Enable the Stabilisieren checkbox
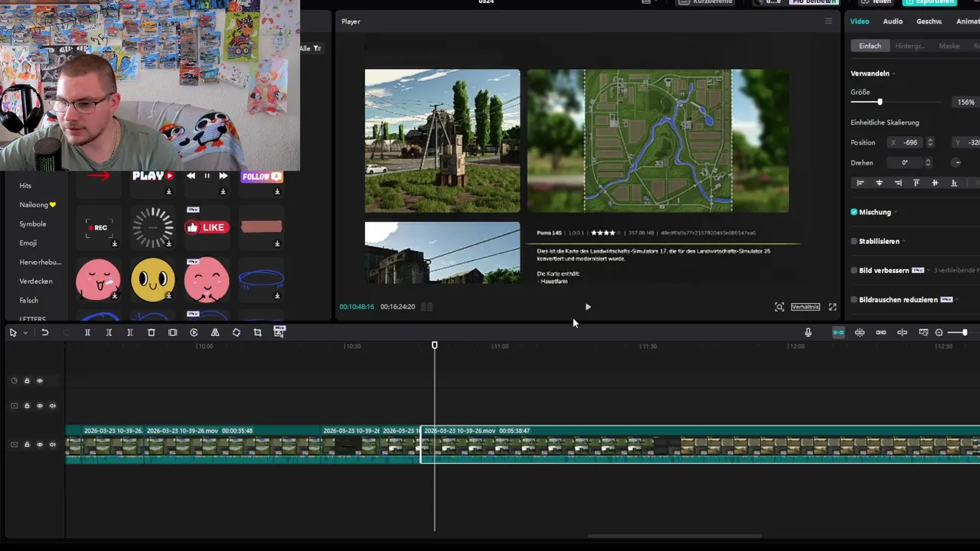This screenshot has width=980, height=551. pyautogui.click(x=854, y=241)
